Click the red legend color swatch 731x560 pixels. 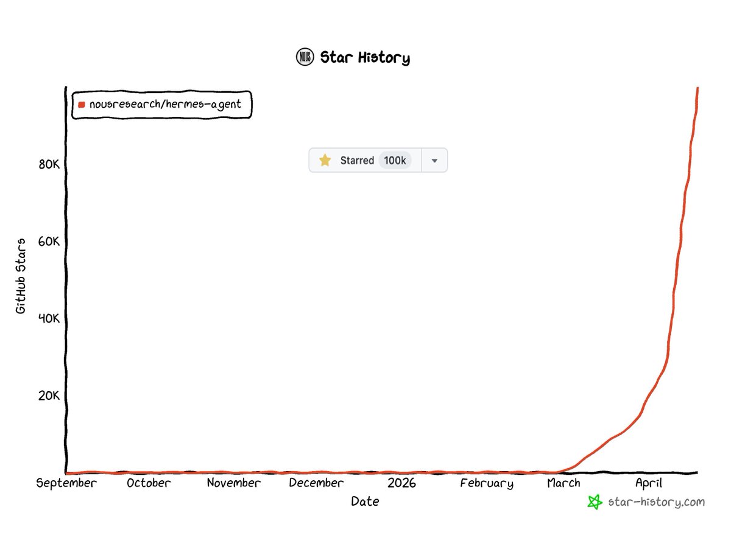pyautogui.click(x=82, y=105)
